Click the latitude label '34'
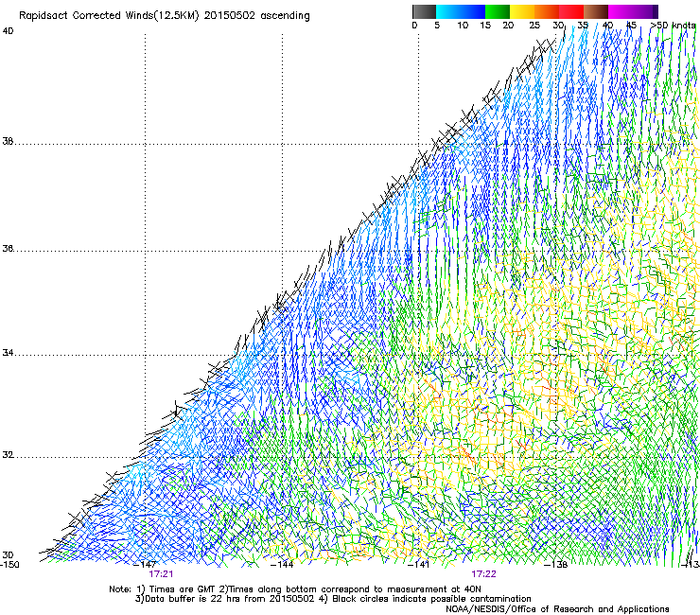Viewport: 700px width, 615px height. tap(8, 353)
